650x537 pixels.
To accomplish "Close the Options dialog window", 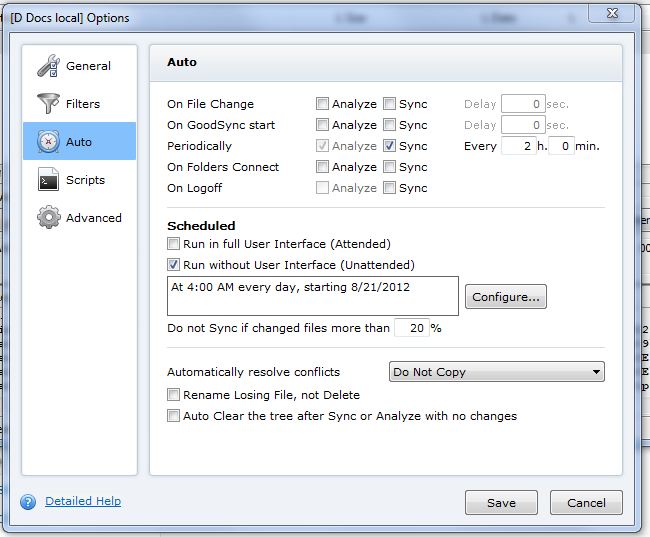I will 612,13.
